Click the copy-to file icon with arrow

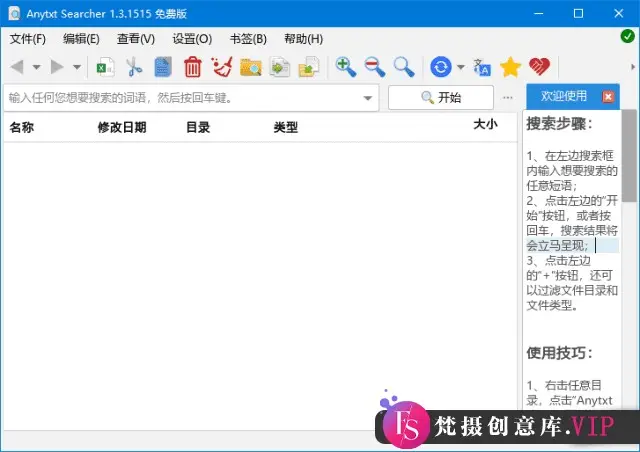pyautogui.click(x=280, y=67)
